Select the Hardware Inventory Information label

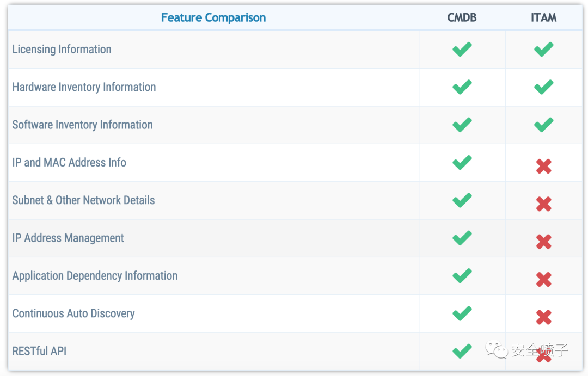84,87
